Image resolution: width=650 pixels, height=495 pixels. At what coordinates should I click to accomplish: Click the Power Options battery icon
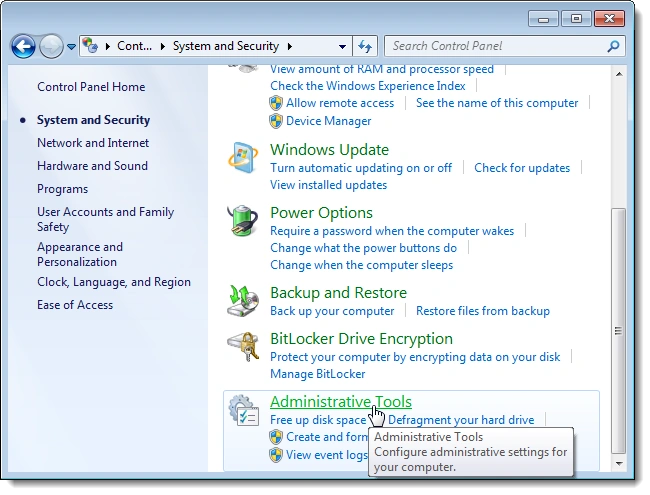point(243,221)
